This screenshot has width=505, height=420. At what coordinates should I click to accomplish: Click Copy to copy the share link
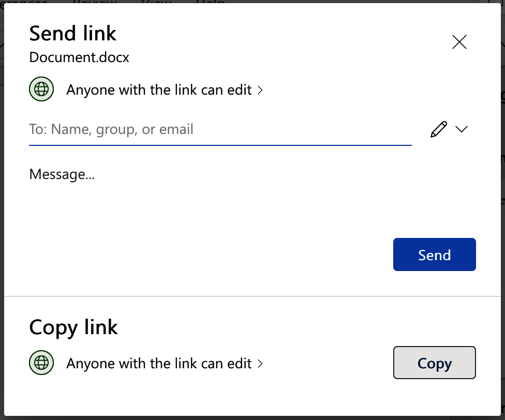pos(434,363)
